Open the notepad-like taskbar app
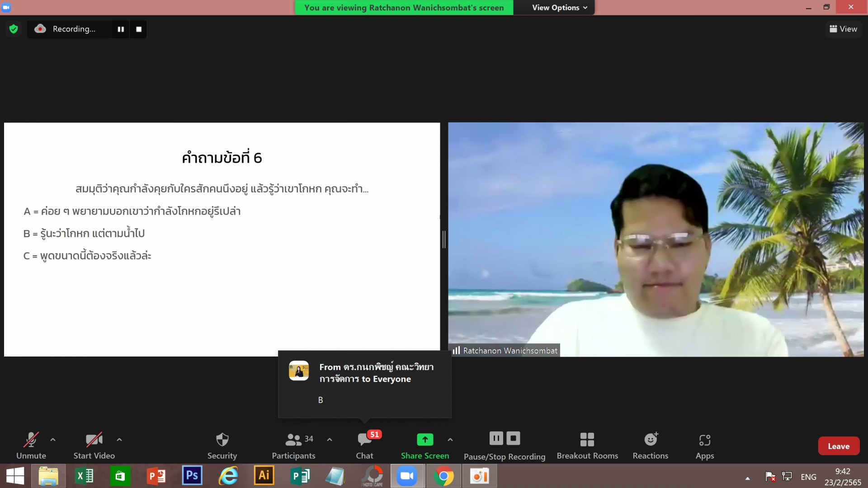Viewport: 868px width, 488px height. click(x=335, y=476)
